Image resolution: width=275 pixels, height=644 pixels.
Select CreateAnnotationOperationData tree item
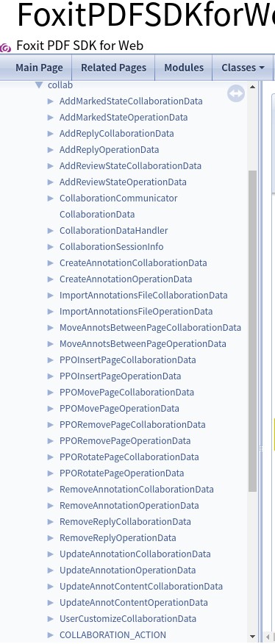[126, 279]
